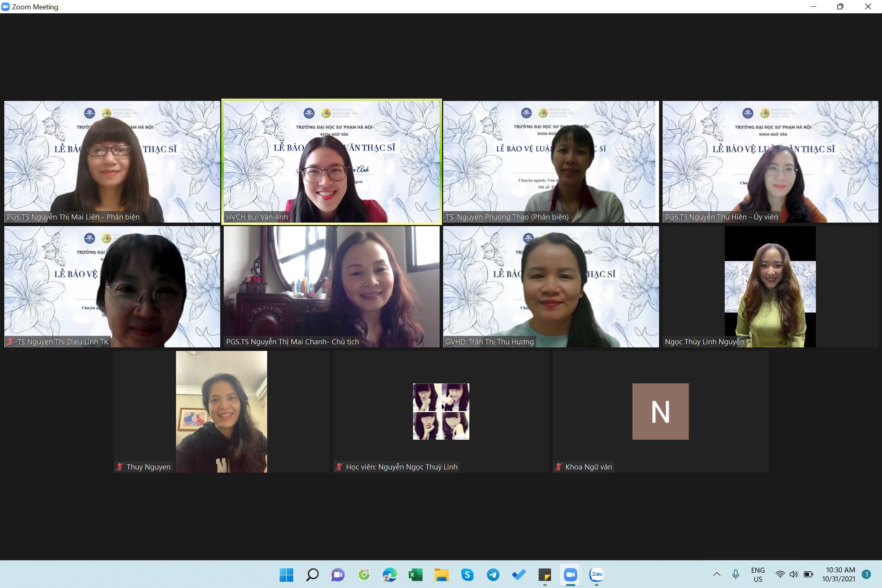882x588 pixels.
Task: Open the Skype taskbar icon
Action: [467, 575]
